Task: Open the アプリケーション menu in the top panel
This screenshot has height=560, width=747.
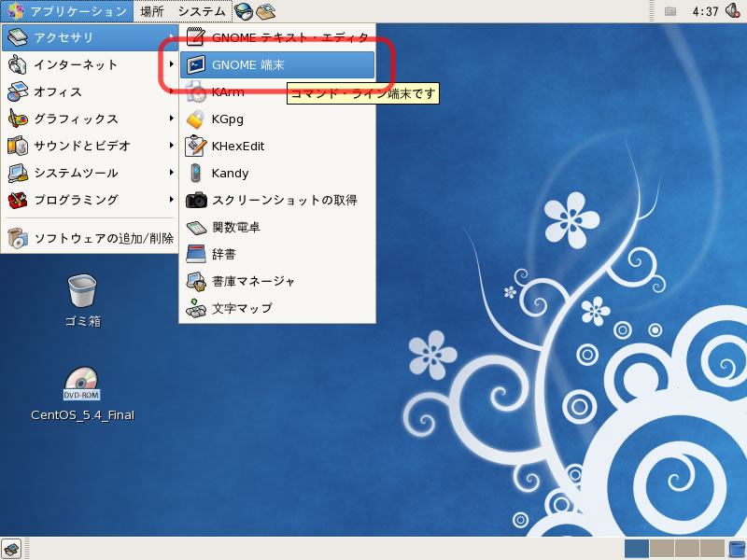Action: (66, 11)
